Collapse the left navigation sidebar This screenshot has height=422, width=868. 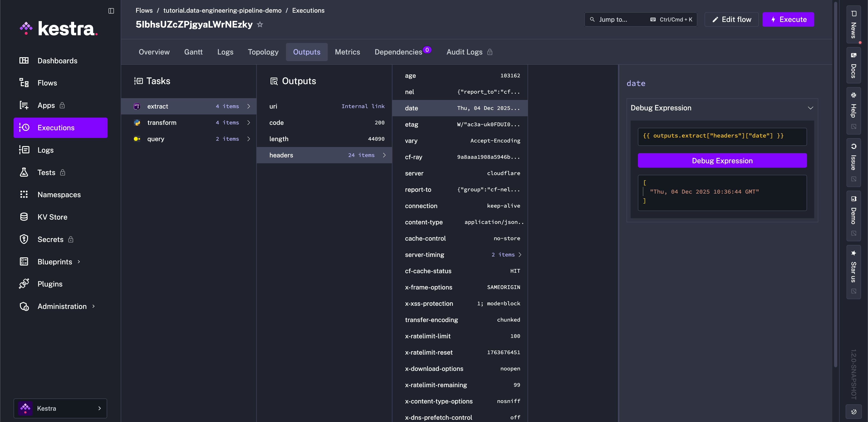(x=111, y=11)
